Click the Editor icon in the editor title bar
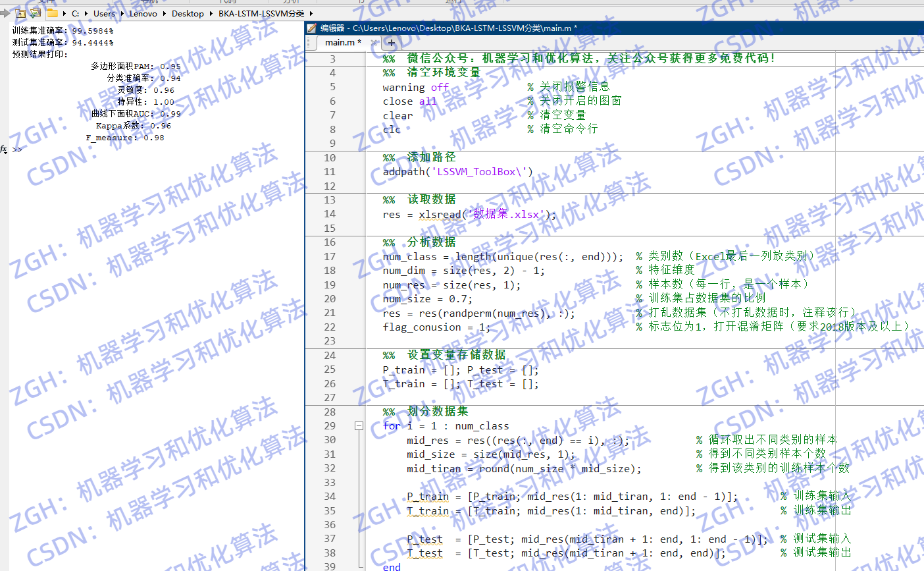 click(x=311, y=28)
